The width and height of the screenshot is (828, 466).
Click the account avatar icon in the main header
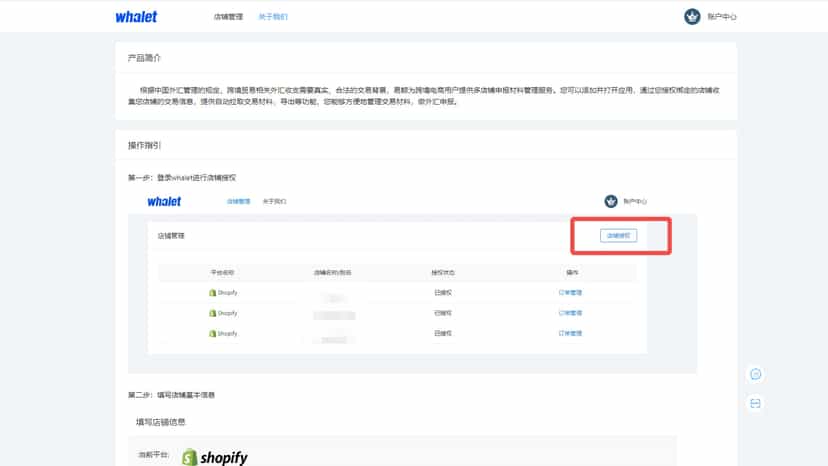(x=692, y=16)
